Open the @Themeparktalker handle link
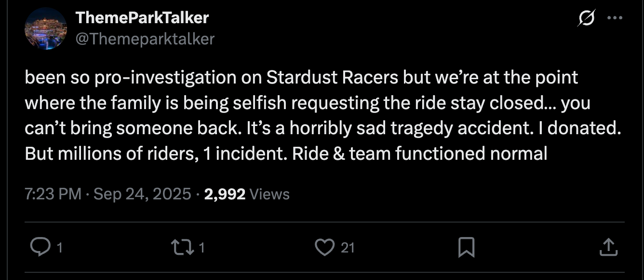 point(145,39)
